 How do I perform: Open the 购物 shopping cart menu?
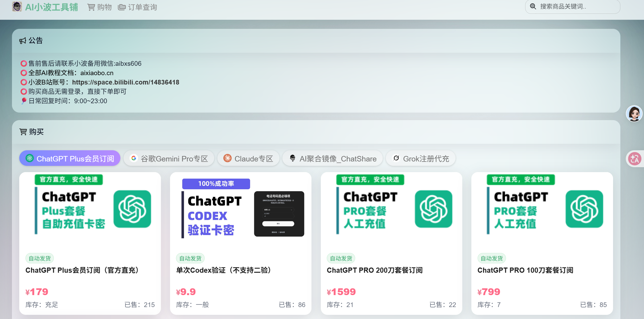coord(100,7)
